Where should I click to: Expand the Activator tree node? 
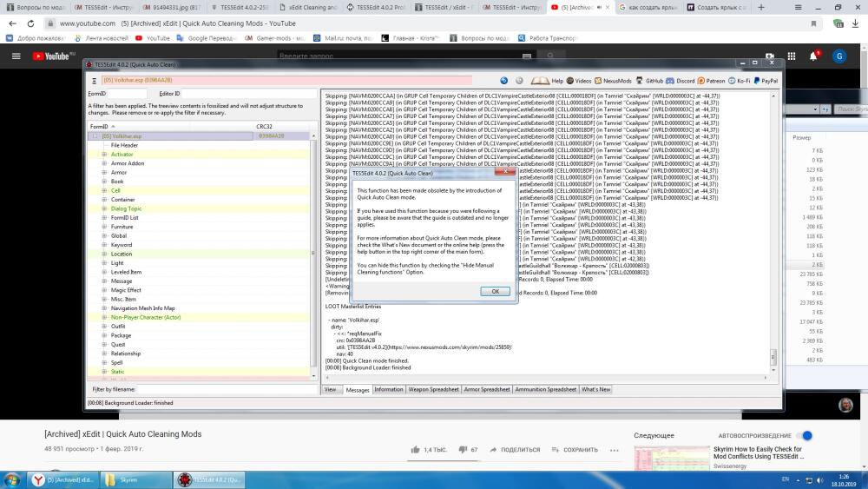point(104,155)
